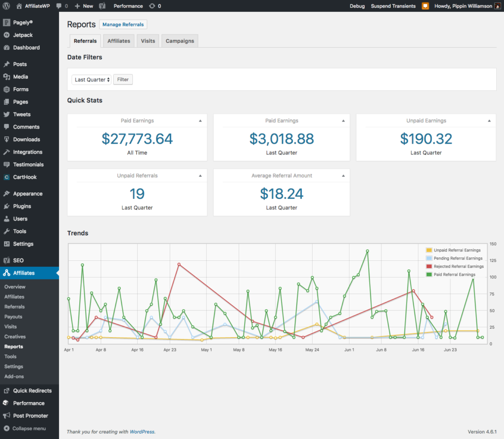
Task: Click the Tweets bird icon in sidebar
Action: point(6,114)
